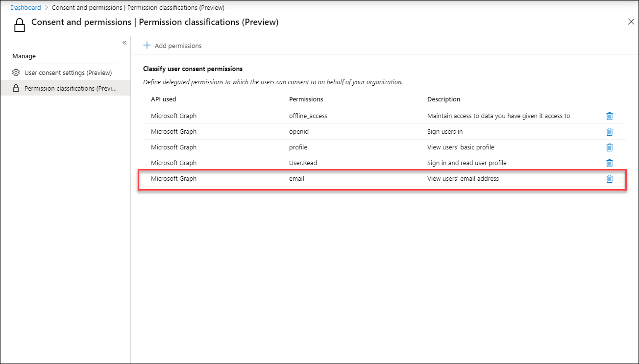Click 'Maintain access to data you have given it access to'
Viewport: 639px width, 364px height.
pyautogui.click(x=498, y=116)
